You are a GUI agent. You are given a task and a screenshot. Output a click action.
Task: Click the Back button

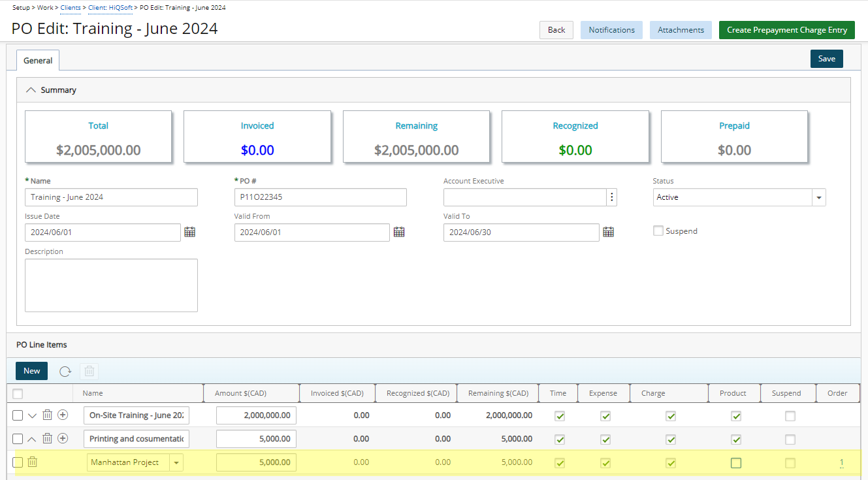click(556, 30)
